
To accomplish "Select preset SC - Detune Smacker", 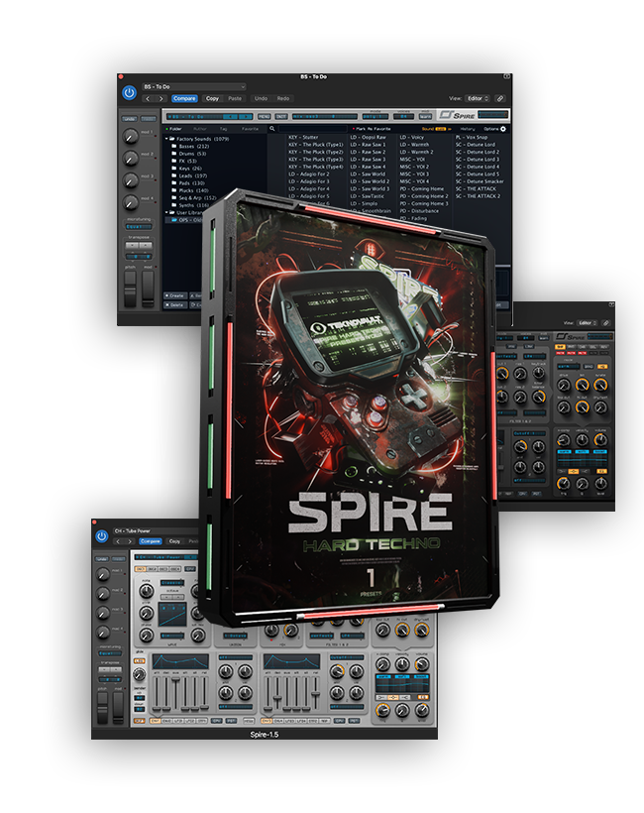I will point(480,181).
